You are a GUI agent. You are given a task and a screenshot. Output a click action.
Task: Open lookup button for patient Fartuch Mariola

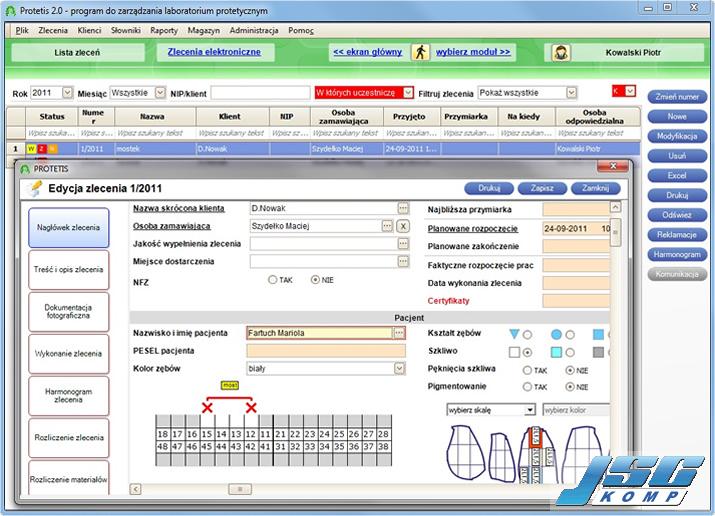pyautogui.click(x=399, y=333)
